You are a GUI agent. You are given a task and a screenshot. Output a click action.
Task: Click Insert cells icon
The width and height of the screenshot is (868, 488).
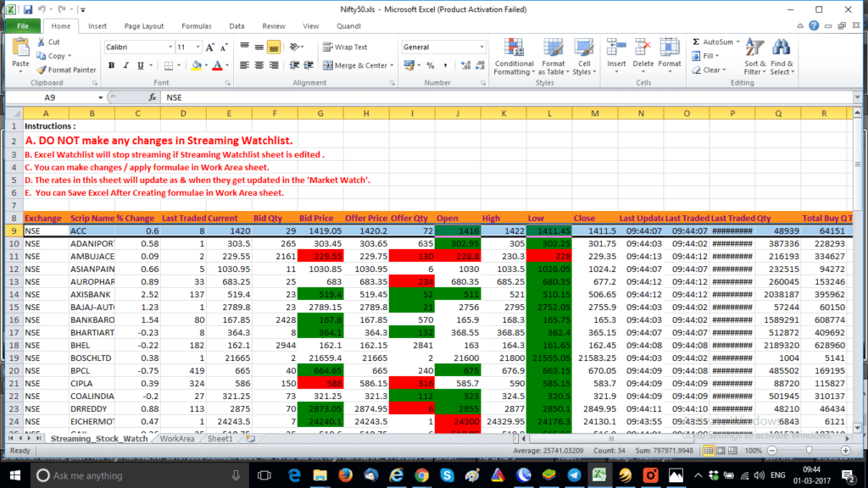tap(616, 48)
